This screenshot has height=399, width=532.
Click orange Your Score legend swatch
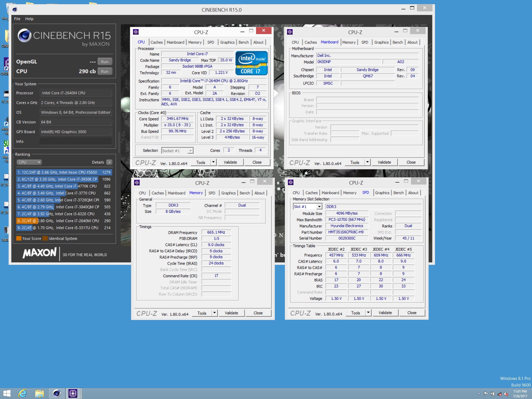19,238
